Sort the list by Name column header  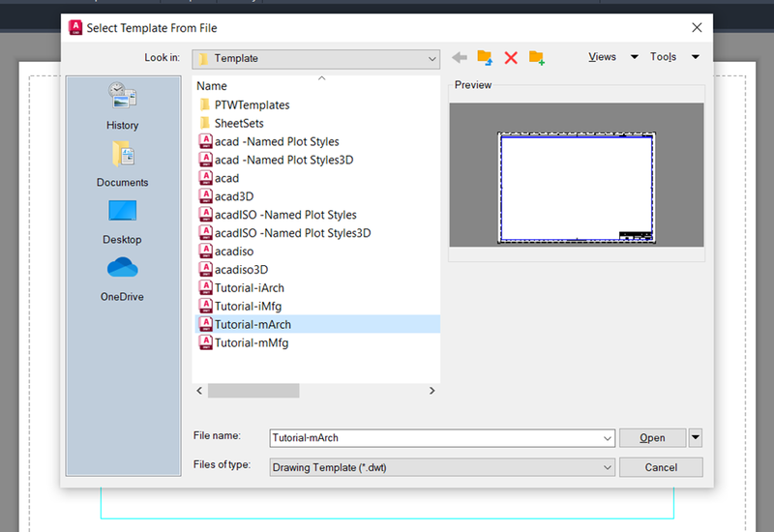point(212,86)
